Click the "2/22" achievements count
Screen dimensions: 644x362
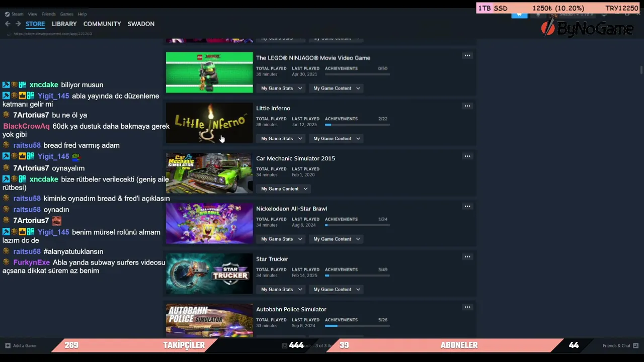[383, 119]
